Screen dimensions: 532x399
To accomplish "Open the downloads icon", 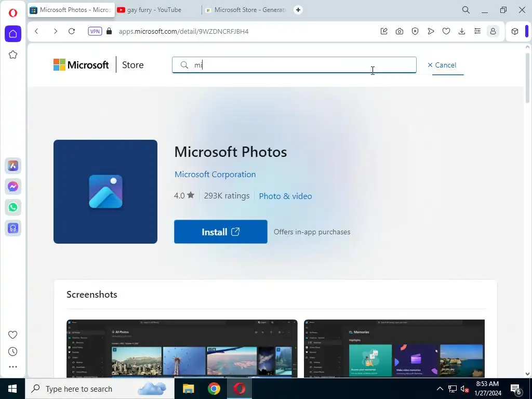I will tap(462, 31).
